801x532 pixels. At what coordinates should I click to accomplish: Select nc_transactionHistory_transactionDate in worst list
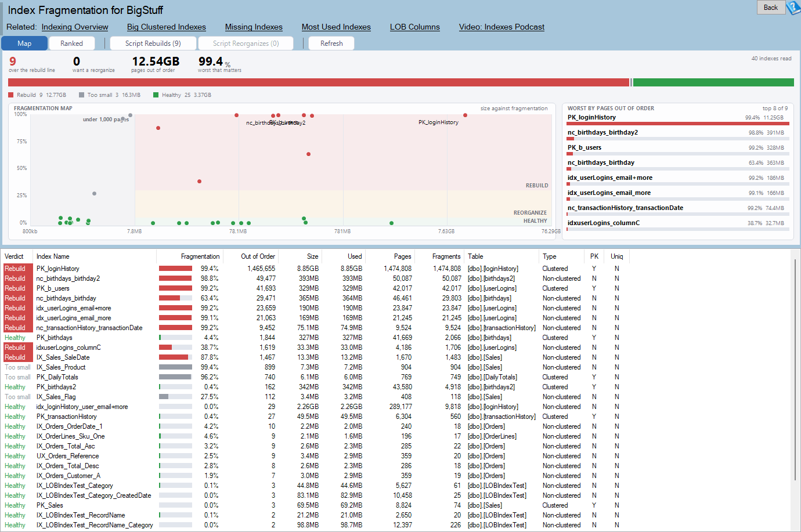click(x=678, y=210)
